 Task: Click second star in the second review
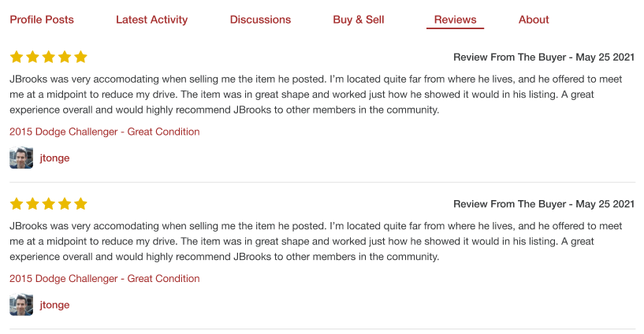pyautogui.click(x=32, y=204)
